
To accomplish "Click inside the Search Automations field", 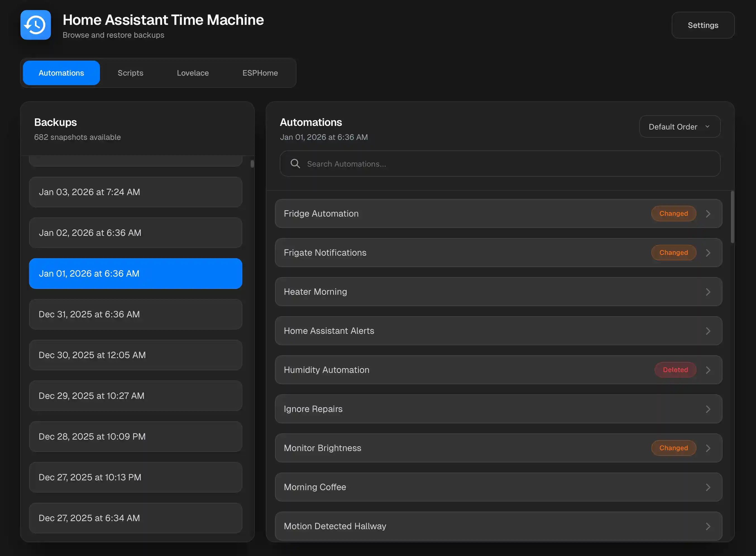I will [471, 164].
